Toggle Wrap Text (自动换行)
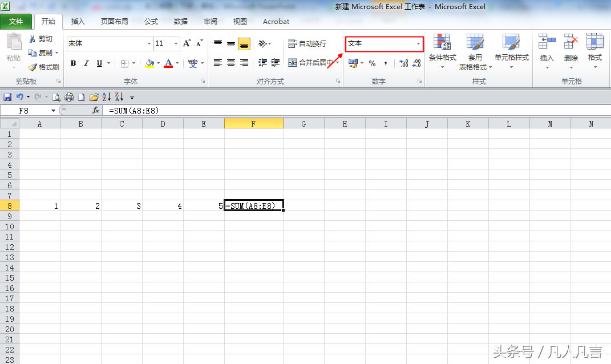Image resolution: width=611 pixels, height=364 pixels. (307, 44)
